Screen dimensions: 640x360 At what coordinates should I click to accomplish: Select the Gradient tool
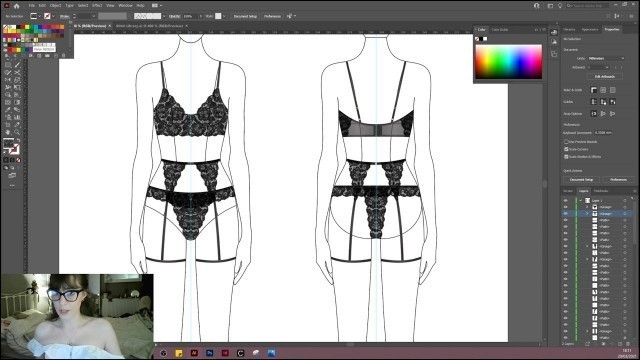pos(17,102)
